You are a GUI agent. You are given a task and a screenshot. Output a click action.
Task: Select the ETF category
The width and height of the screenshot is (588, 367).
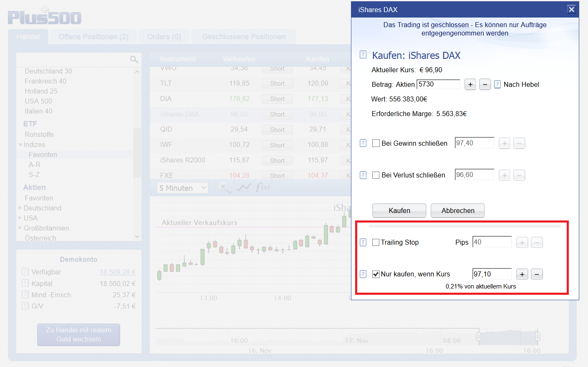click(x=30, y=124)
